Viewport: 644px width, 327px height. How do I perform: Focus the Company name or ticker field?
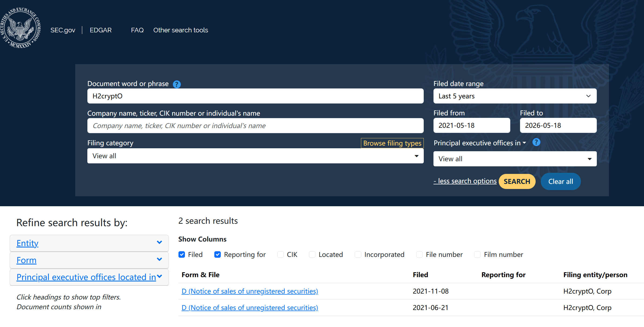tap(255, 126)
